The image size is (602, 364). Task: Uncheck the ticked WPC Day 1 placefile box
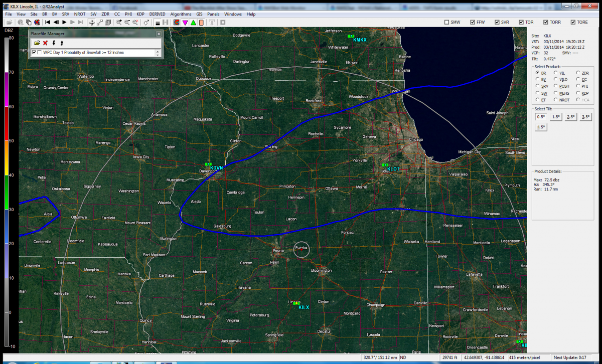[x=34, y=52]
